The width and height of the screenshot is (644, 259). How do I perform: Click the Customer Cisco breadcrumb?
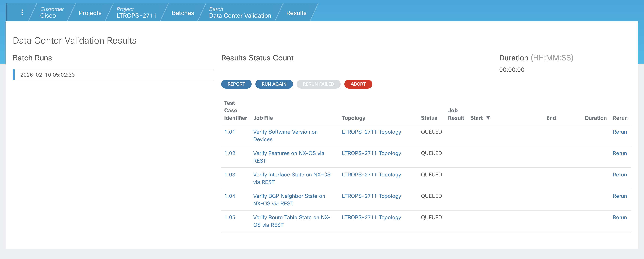pos(52,13)
